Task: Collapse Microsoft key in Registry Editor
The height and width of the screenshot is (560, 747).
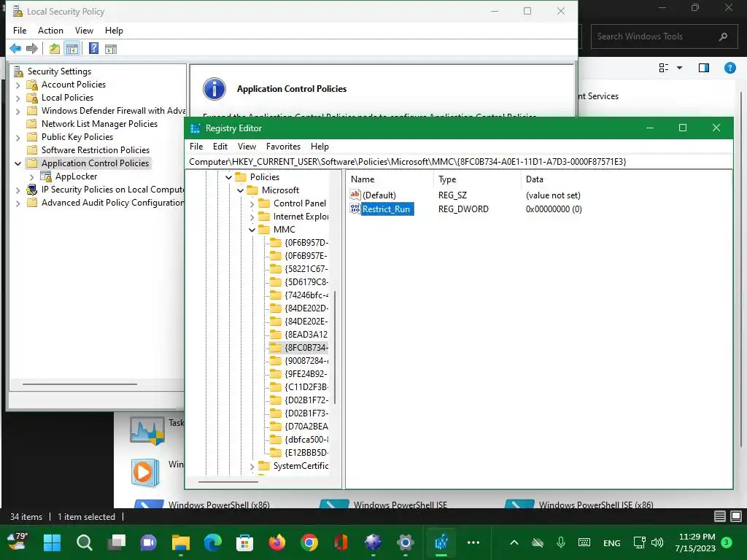Action: point(240,190)
